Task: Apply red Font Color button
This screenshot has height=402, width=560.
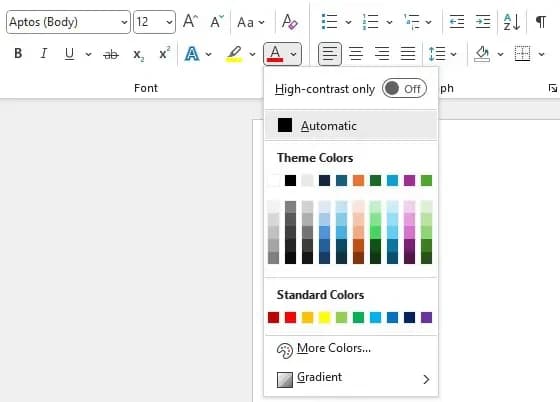Action: pyautogui.click(x=275, y=54)
